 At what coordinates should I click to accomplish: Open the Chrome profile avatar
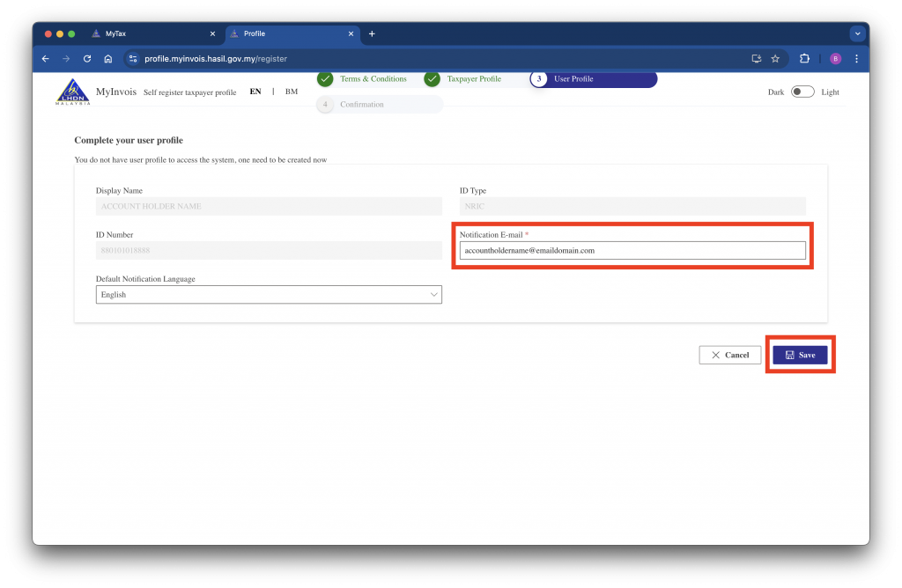835,59
